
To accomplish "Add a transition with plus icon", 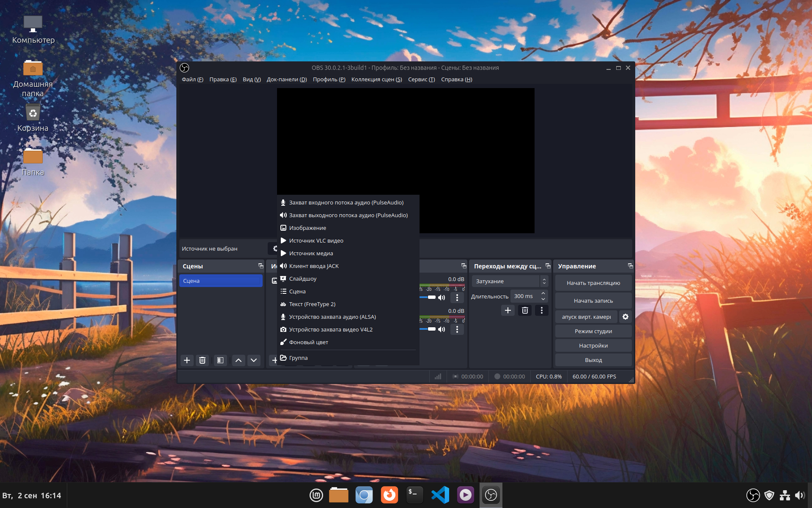I will click(x=508, y=310).
